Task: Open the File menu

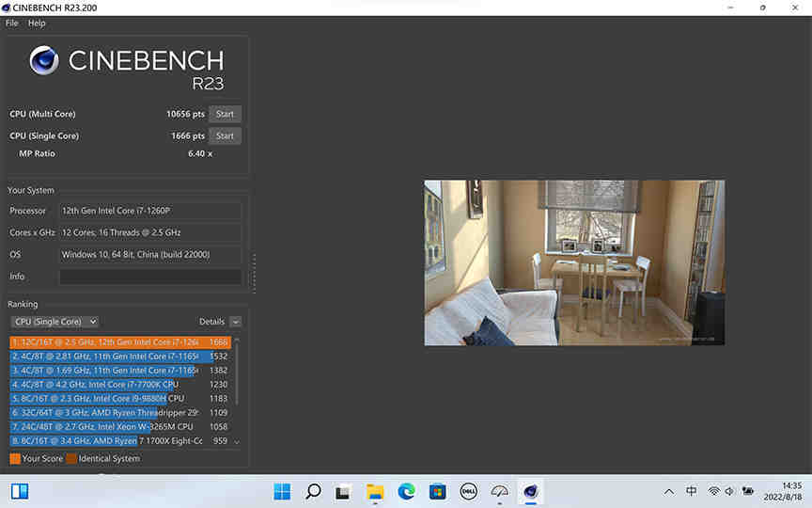Action: (x=12, y=23)
